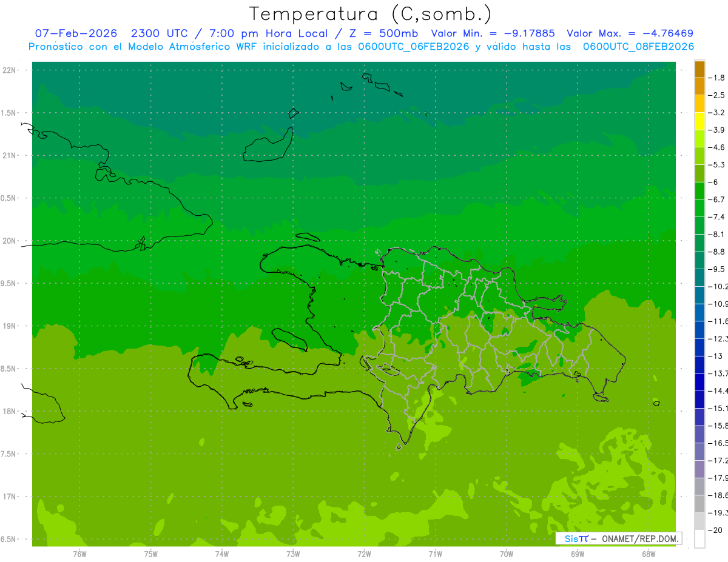The width and height of the screenshot is (728, 562).
Task: Click the -15.8 colorbar value
Action: (718, 425)
